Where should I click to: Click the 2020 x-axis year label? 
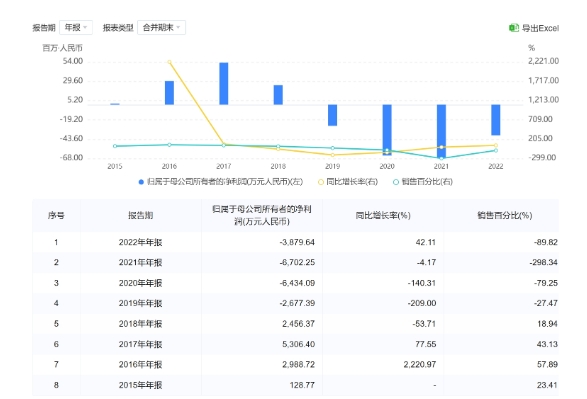(387, 167)
